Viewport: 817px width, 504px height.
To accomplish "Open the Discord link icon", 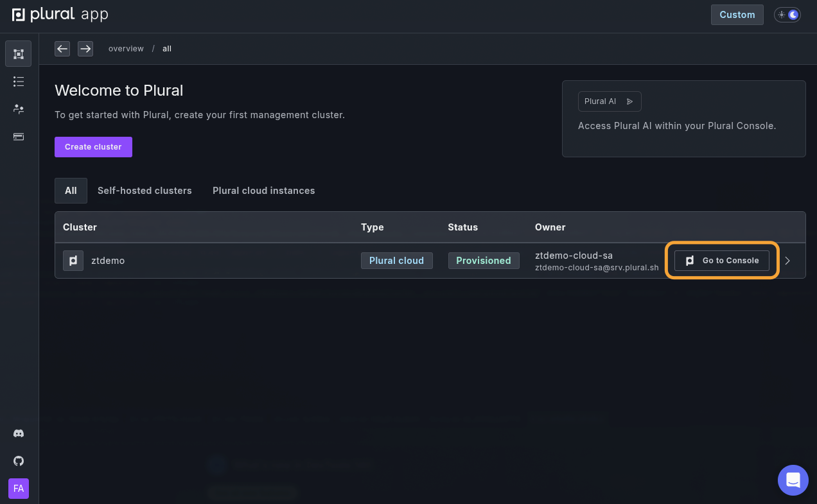I will (19, 433).
